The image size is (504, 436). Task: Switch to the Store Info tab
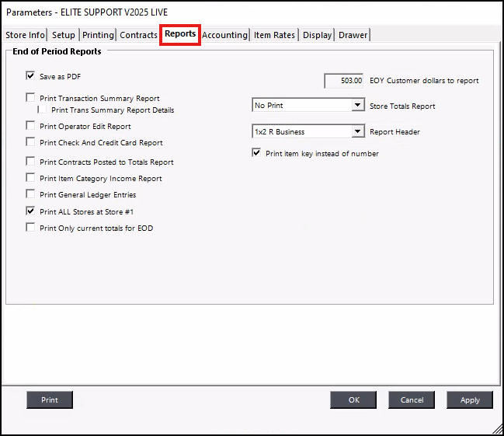pyautogui.click(x=25, y=35)
